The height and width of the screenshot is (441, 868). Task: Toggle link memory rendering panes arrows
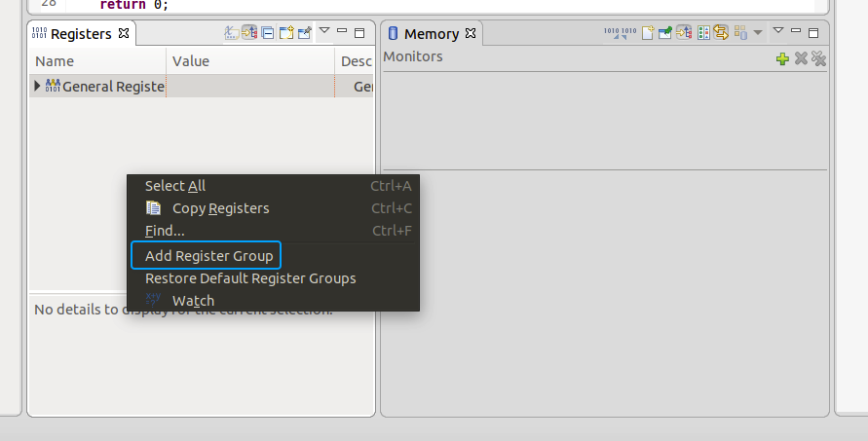[721, 33]
